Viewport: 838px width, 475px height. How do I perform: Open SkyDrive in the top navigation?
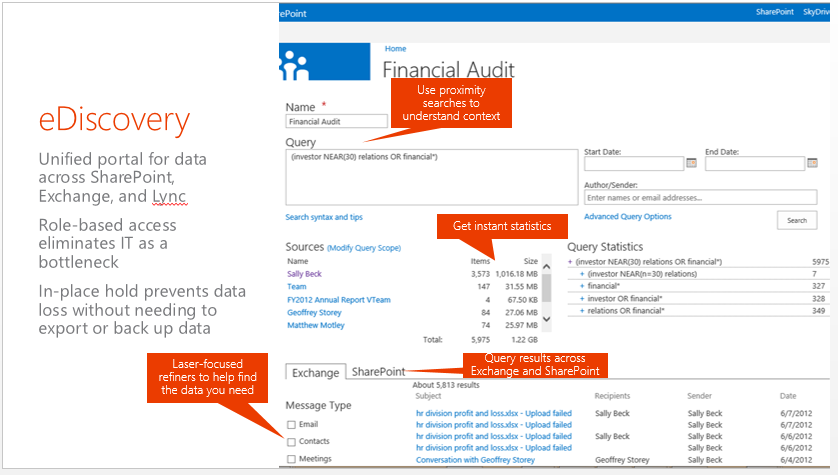point(820,11)
